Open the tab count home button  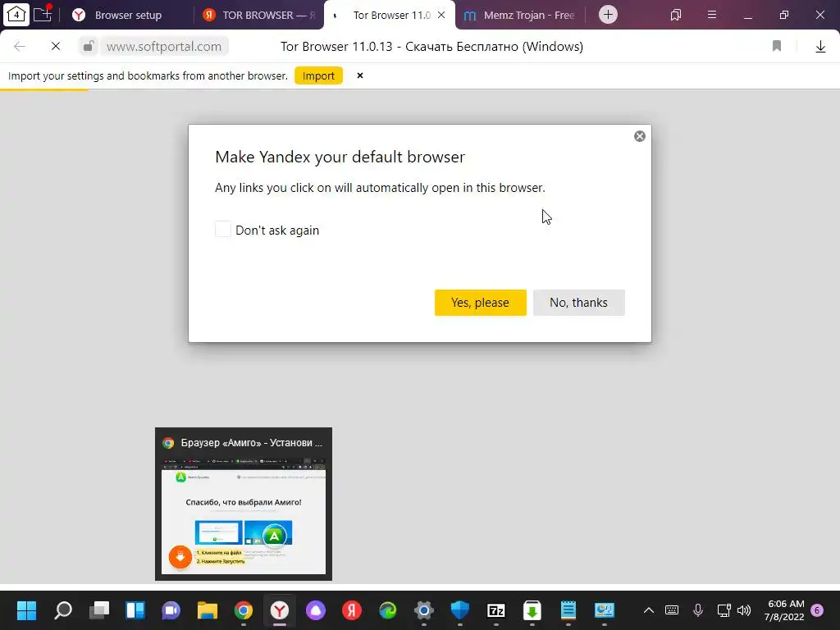(x=16, y=14)
